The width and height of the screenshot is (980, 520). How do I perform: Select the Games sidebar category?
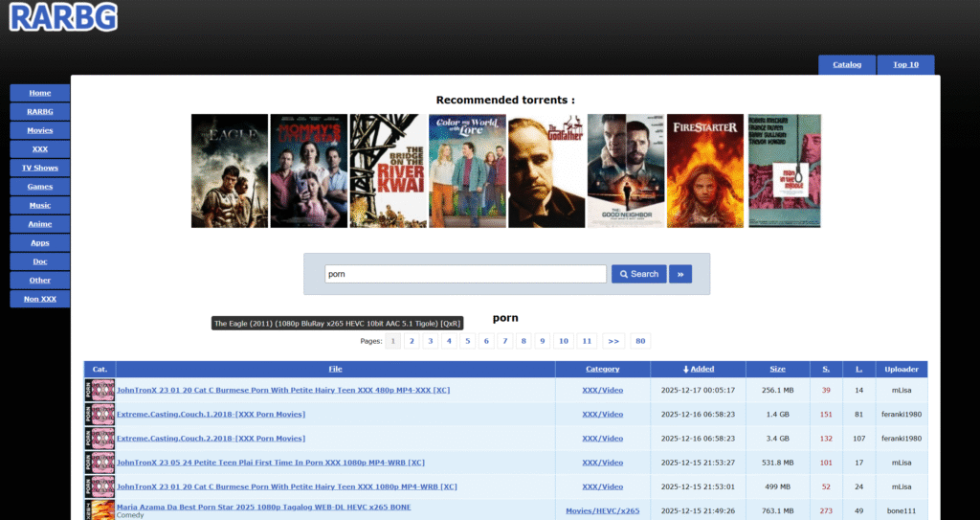click(x=40, y=187)
